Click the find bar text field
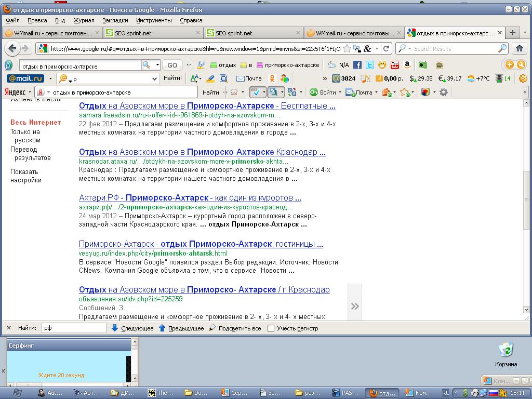 pos(74,328)
